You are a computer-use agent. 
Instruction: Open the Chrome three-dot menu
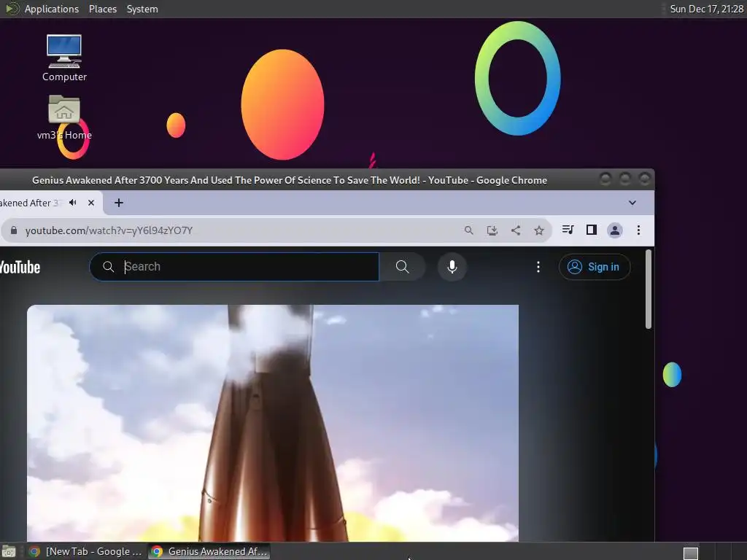pyautogui.click(x=638, y=230)
